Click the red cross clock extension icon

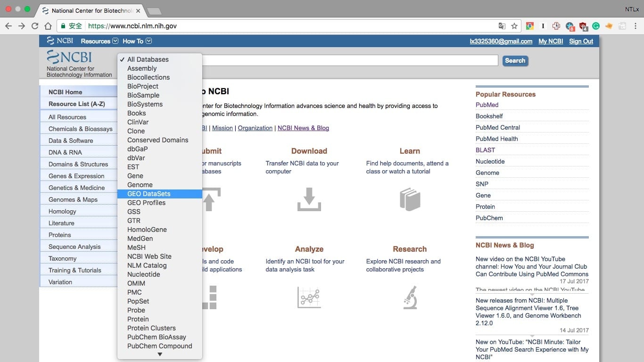(x=556, y=26)
